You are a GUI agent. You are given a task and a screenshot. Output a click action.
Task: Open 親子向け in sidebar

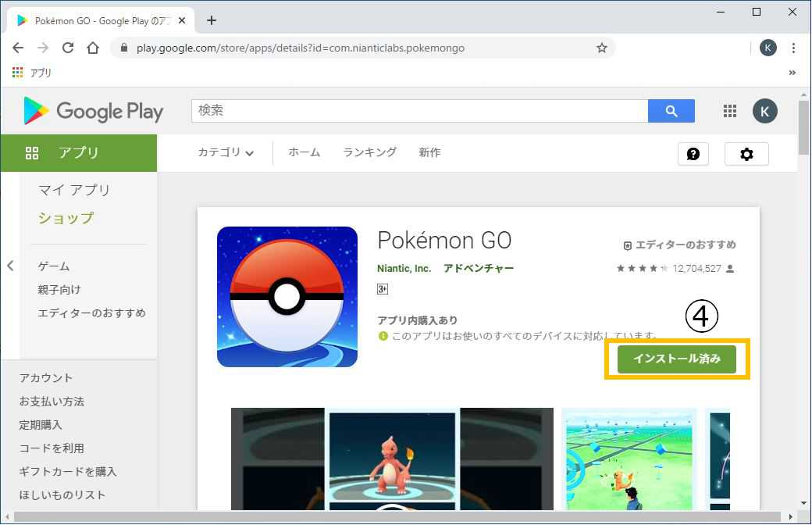coord(59,290)
